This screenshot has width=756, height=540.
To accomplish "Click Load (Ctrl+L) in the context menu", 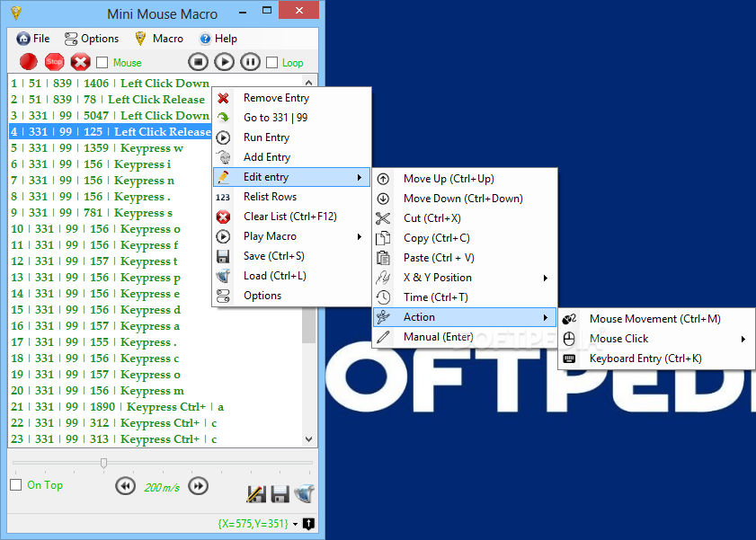I will (291, 276).
